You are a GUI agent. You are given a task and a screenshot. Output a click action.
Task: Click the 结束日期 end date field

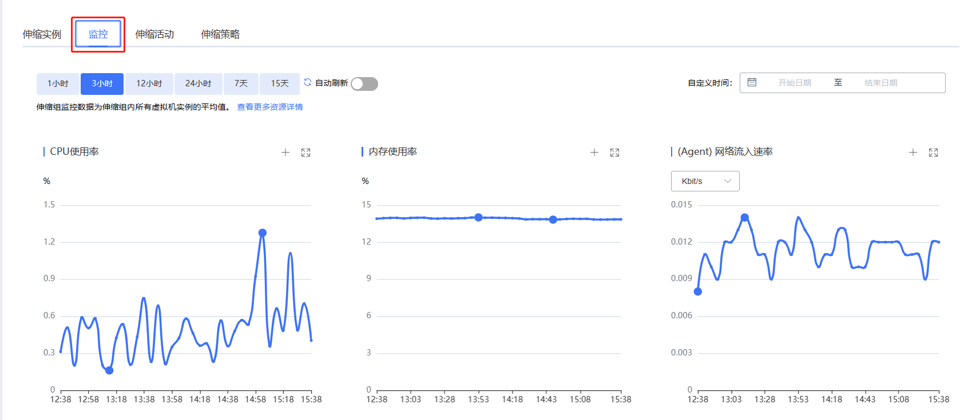(x=880, y=83)
